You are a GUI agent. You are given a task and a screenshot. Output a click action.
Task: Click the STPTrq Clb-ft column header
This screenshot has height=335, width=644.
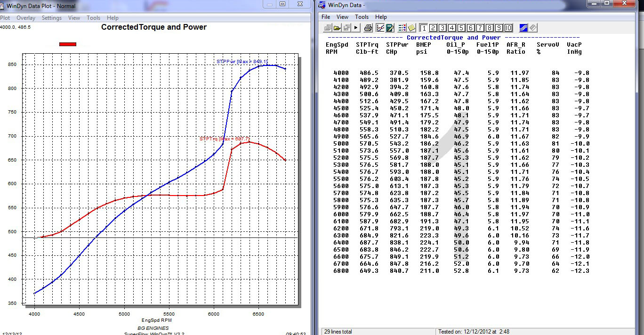(x=368, y=48)
